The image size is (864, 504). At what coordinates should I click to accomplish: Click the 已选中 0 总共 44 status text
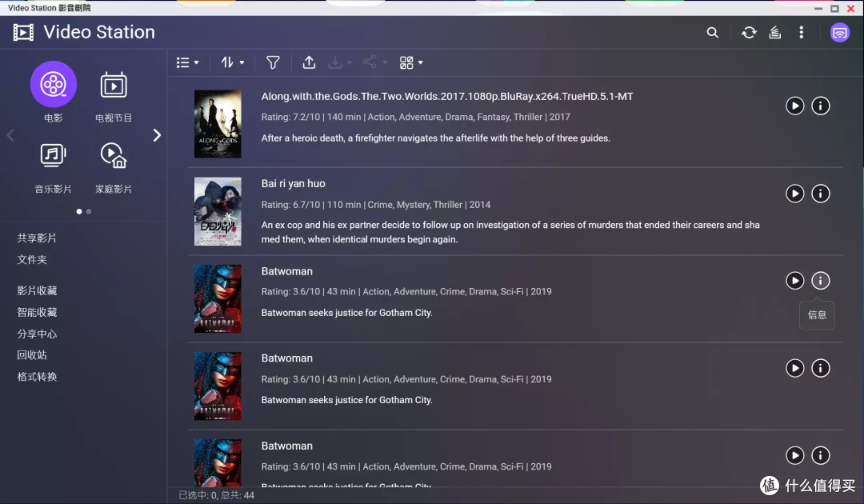pyautogui.click(x=217, y=495)
